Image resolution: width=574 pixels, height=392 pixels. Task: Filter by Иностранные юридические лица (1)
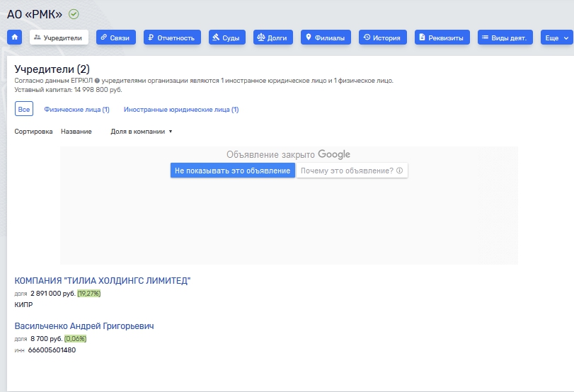click(x=181, y=110)
